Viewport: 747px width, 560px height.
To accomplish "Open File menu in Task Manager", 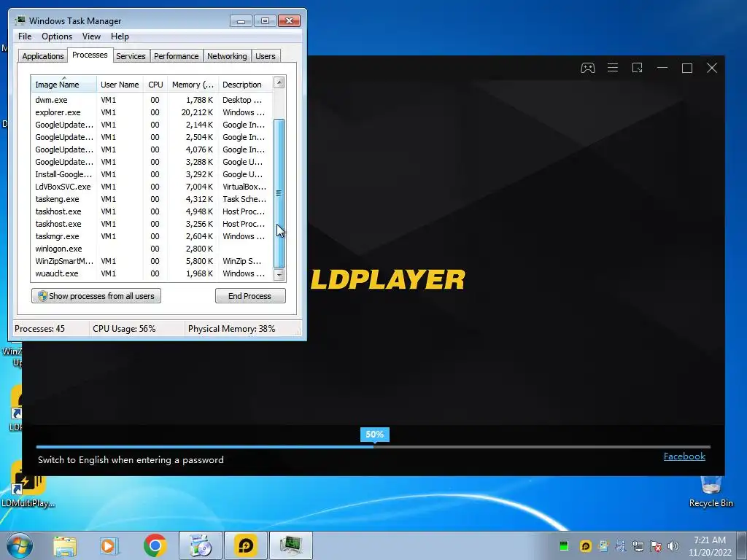I will [x=25, y=36].
